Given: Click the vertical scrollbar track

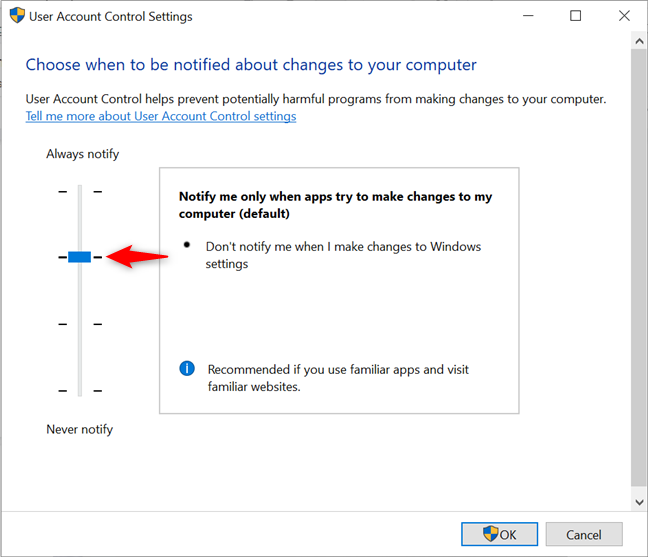Looking at the screenshot, I should [x=639, y=267].
